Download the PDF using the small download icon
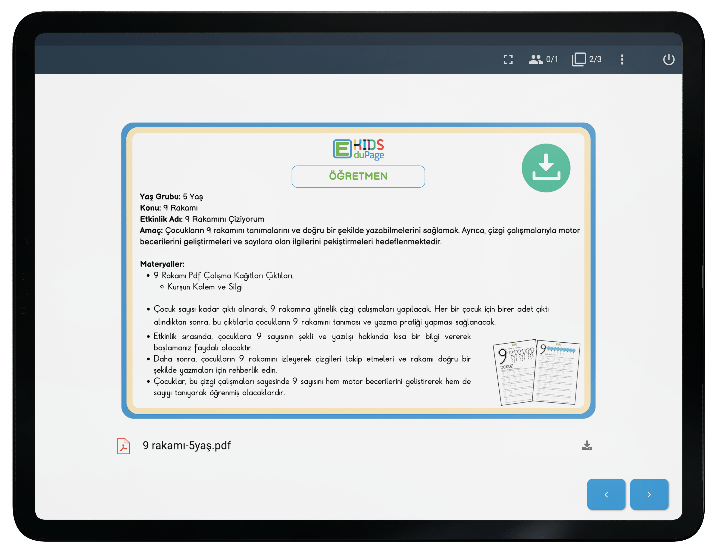This screenshot has width=728, height=560. tap(587, 445)
